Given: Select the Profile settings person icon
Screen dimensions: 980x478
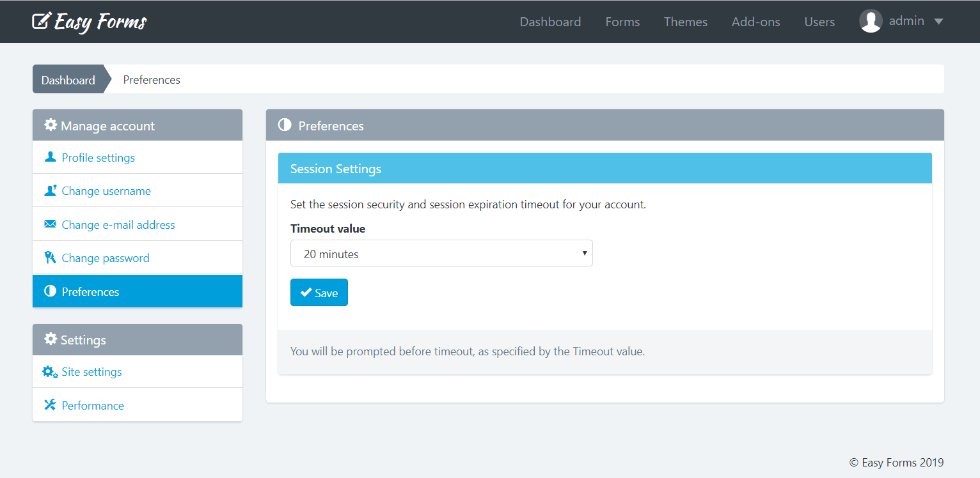Looking at the screenshot, I should pos(51,157).
